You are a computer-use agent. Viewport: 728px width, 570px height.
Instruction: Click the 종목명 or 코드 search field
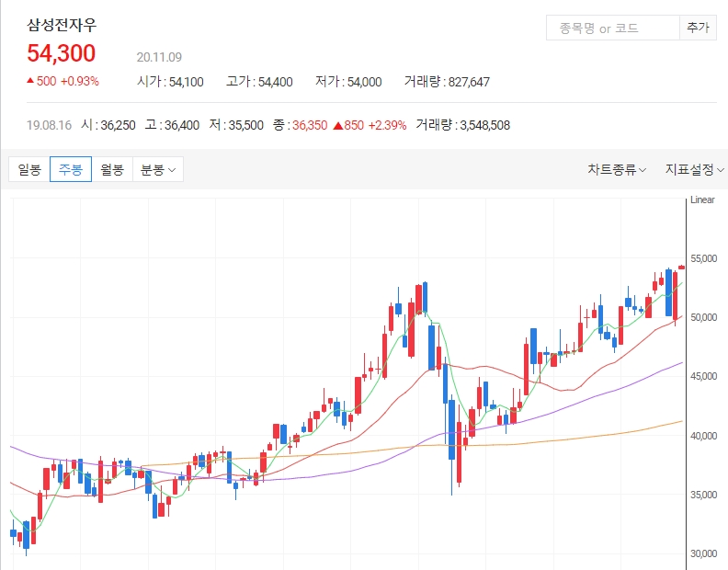click(x=613, y=28)
